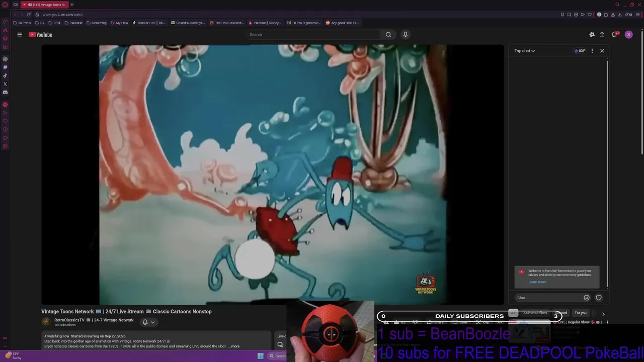This screenshot has height=362, width=644.
Task: Expand the Top chat dropdown
Action: pyautogui.click(x=524, y=51)
